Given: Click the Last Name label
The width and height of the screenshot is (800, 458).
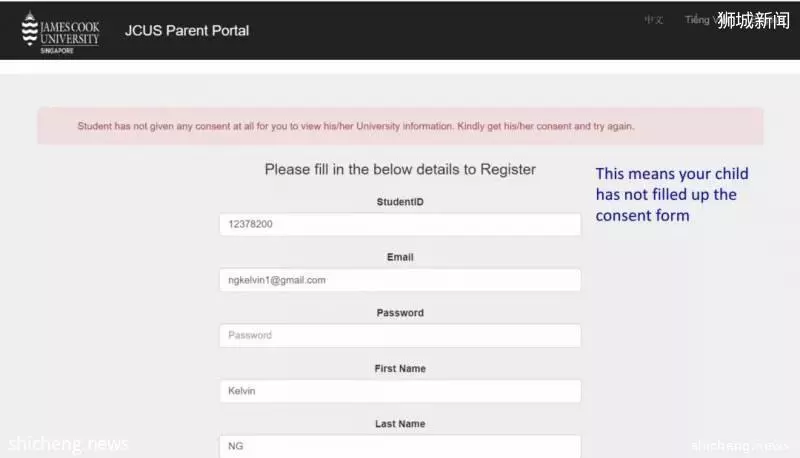Looking at the screenshot, I should pyautogui.click(x=400, y=424).
